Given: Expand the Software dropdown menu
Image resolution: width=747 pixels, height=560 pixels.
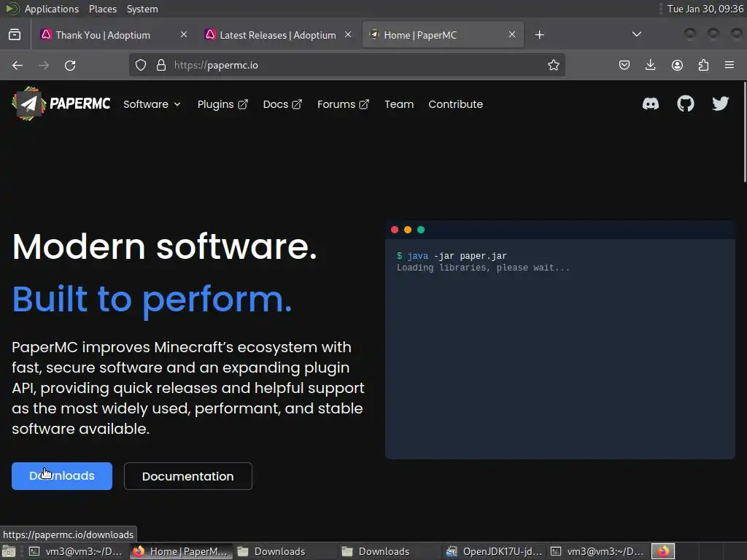Looking at the screenshot, I should (x=152, y=104).
